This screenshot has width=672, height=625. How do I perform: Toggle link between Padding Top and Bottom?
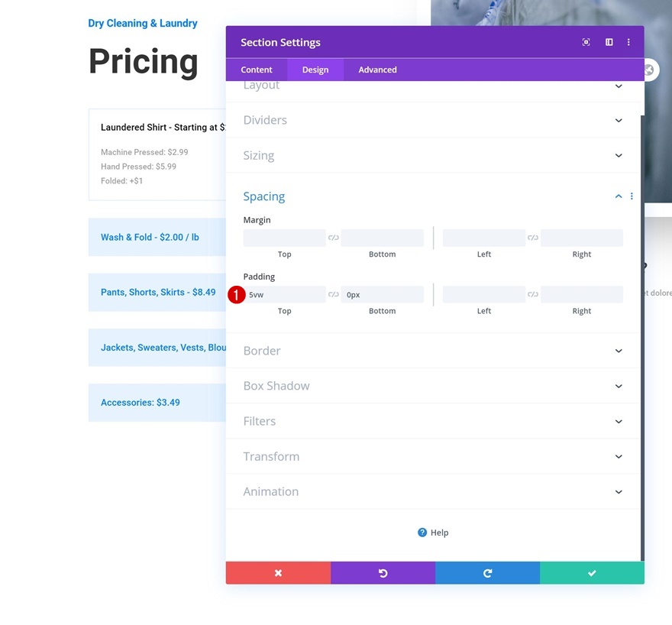pos(334,294)
